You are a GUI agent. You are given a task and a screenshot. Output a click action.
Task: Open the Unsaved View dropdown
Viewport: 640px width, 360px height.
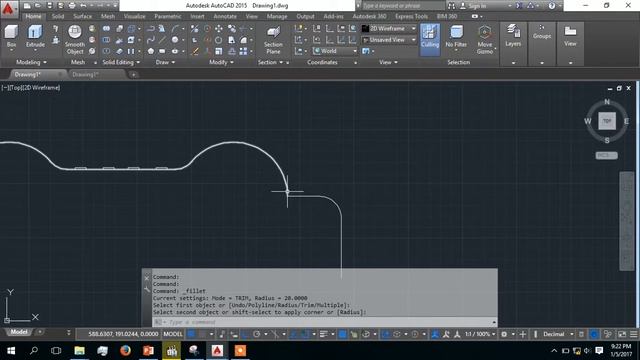click(389, 40)
